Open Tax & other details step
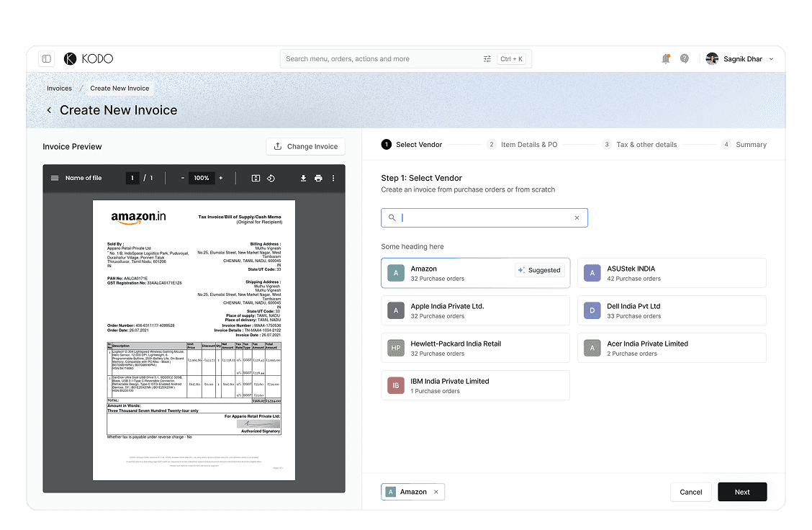 [x=639, y=145]
